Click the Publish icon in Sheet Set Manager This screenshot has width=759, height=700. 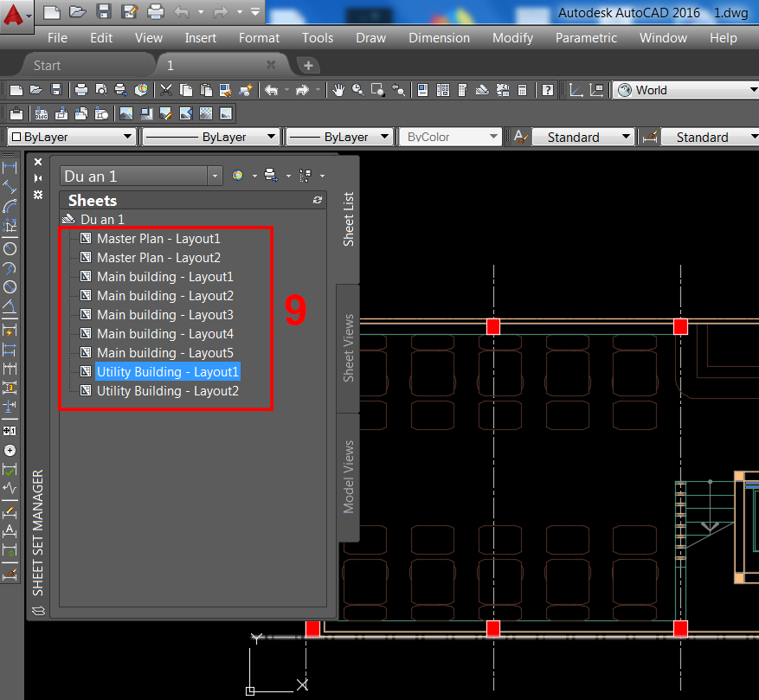point(269,175)
